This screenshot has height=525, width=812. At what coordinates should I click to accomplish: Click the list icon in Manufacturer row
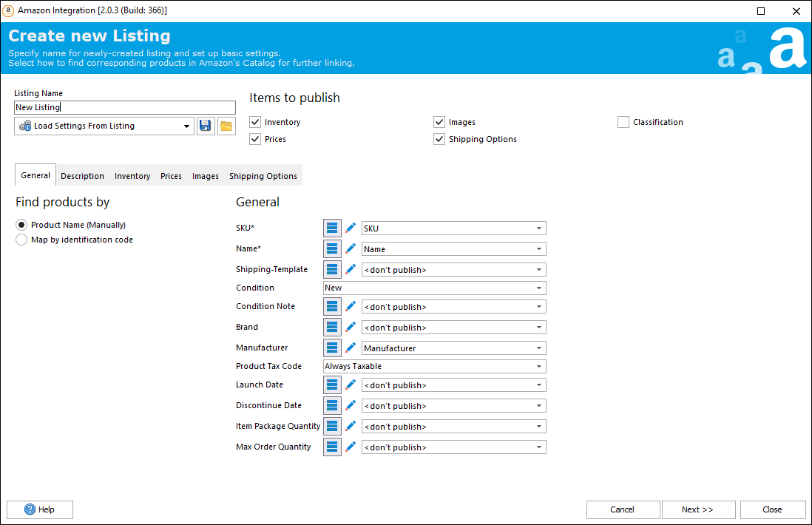332,348
